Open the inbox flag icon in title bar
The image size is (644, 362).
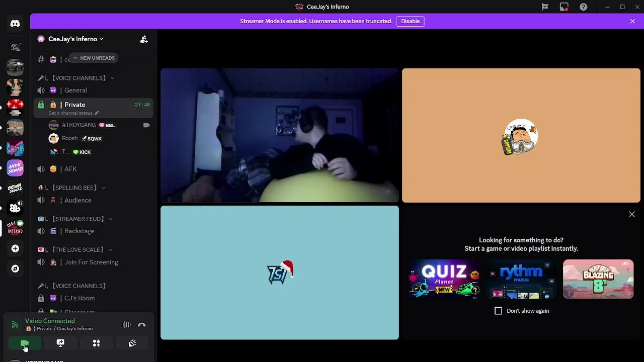click(545, 7)
